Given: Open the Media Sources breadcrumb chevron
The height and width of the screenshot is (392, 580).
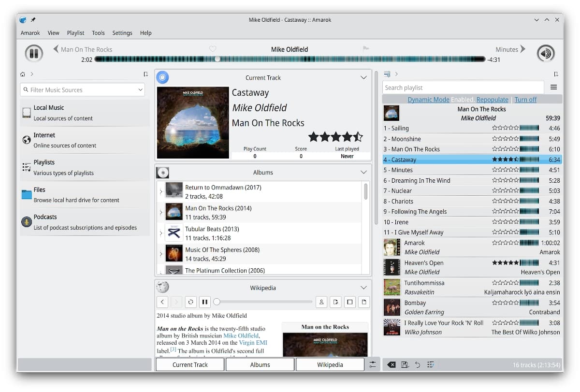Looking at the screenshot, I should pos(32,74).
